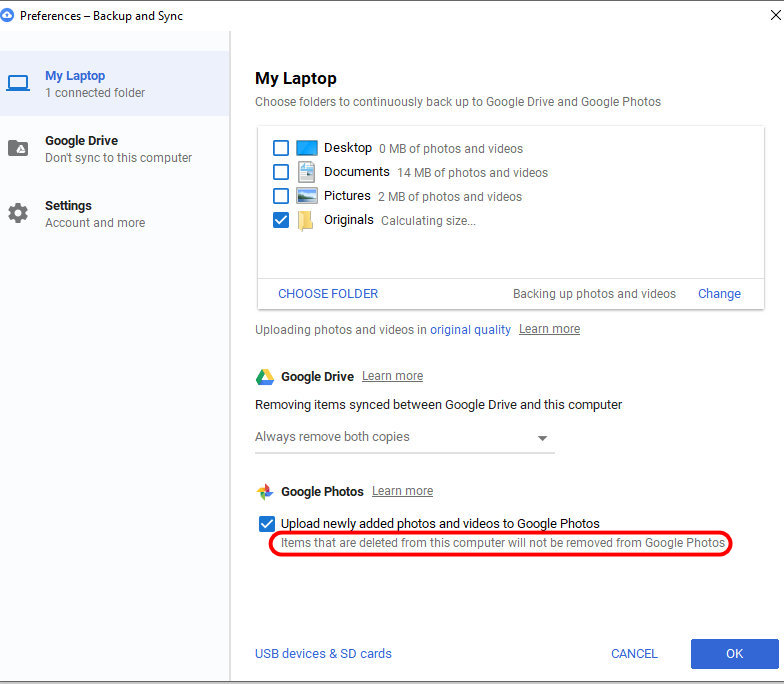Click the Google Drive triangle logo
784x684 pixels.
point(265,377)
